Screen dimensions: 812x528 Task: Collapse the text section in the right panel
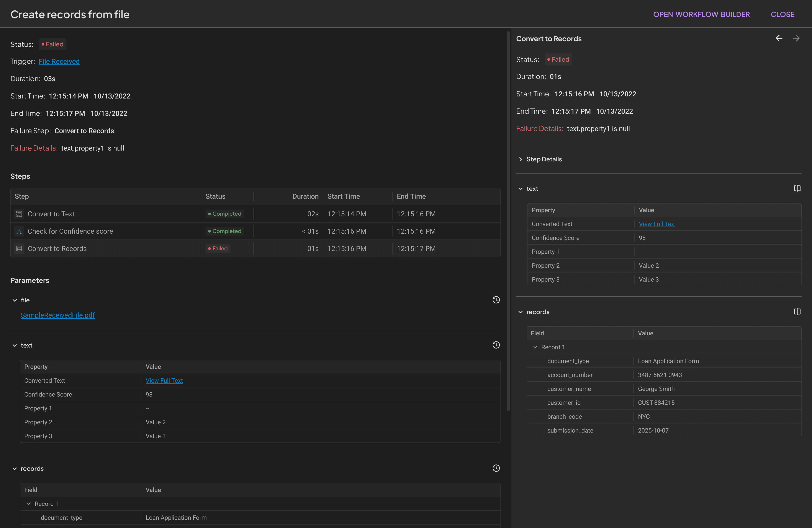(x=521, y=188)
